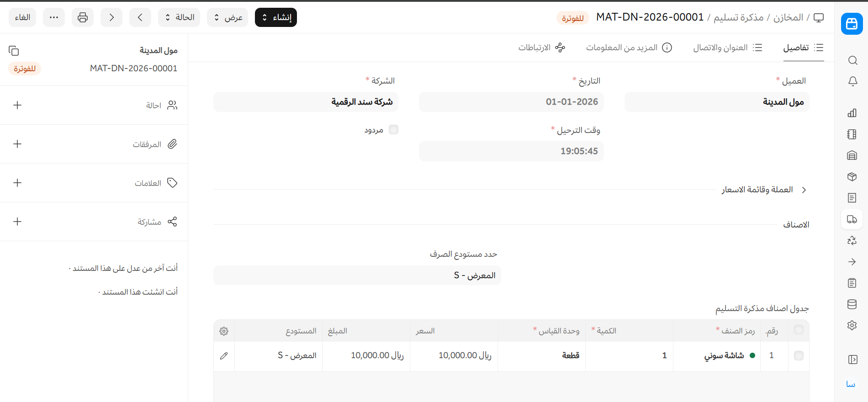
Task: Click the pencil edit icon on row 1
Action: pyautogui.click(x=224, y=356)
